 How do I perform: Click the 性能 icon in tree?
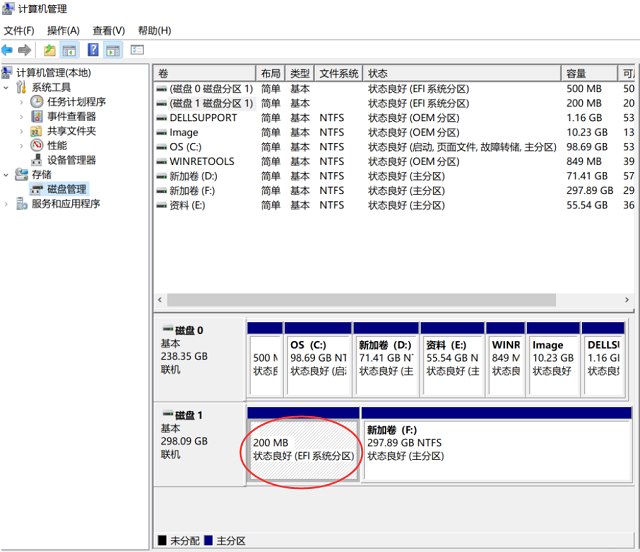click(37, 145)
